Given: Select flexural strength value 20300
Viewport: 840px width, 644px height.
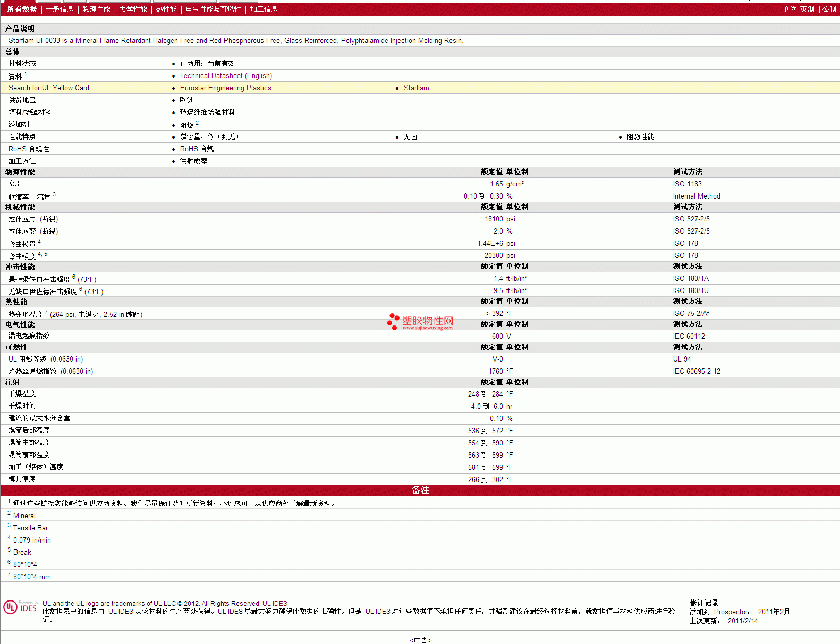Looking at the screenshot, I should 494,256.
